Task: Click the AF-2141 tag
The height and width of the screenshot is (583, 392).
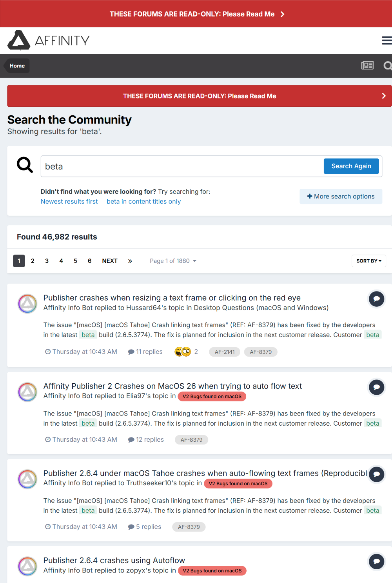Action: (x=225, y=352)
